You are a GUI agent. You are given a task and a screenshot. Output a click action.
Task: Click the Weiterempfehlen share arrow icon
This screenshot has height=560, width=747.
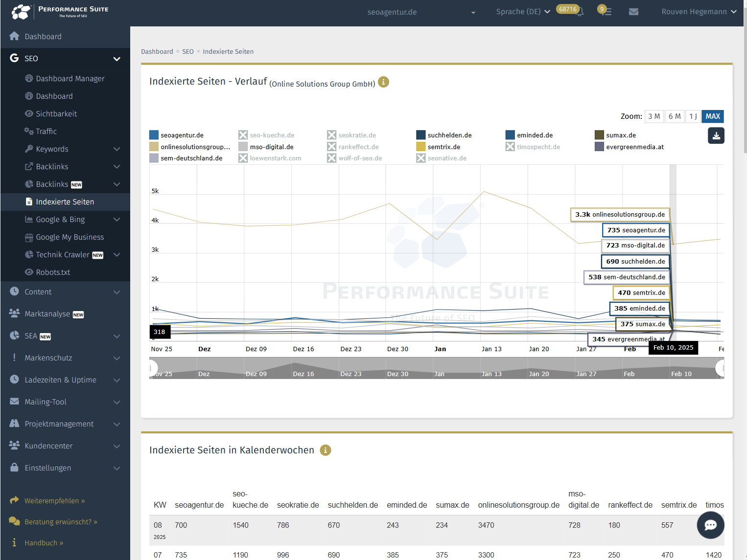(14, 500)
